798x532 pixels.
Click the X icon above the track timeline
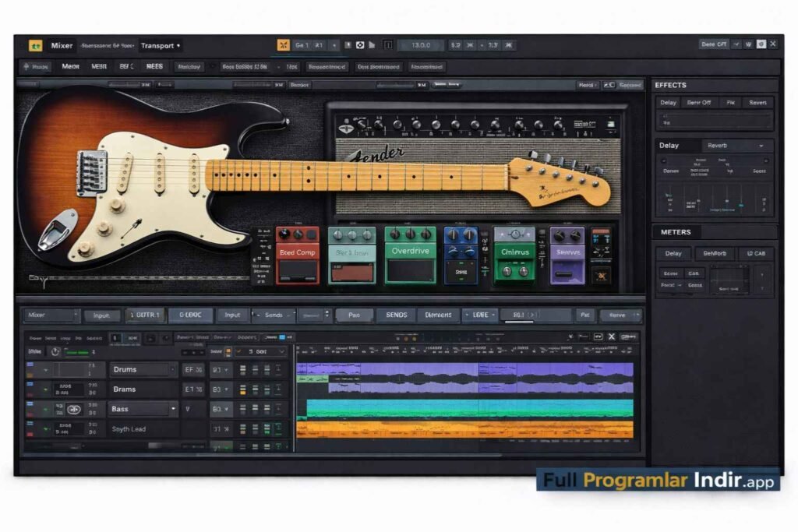pyautogui.click(x=612, y=335)
